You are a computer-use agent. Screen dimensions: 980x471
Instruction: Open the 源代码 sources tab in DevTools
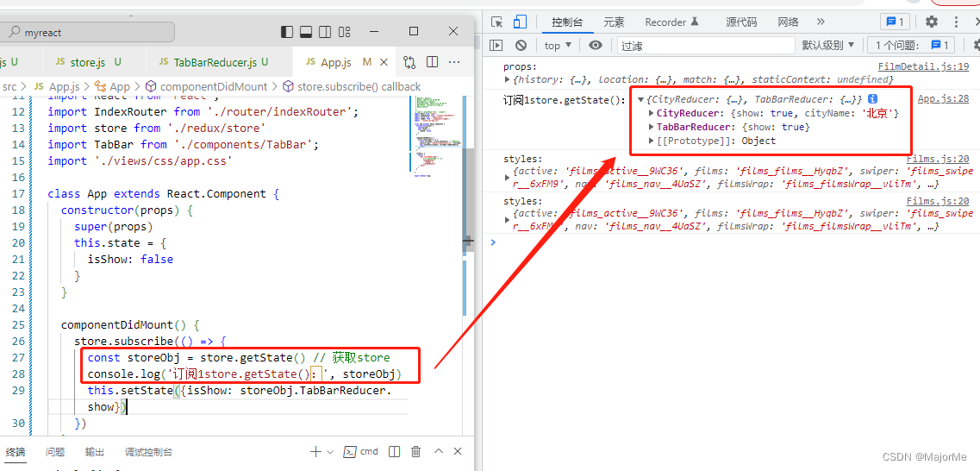click(x=741, y=22)
